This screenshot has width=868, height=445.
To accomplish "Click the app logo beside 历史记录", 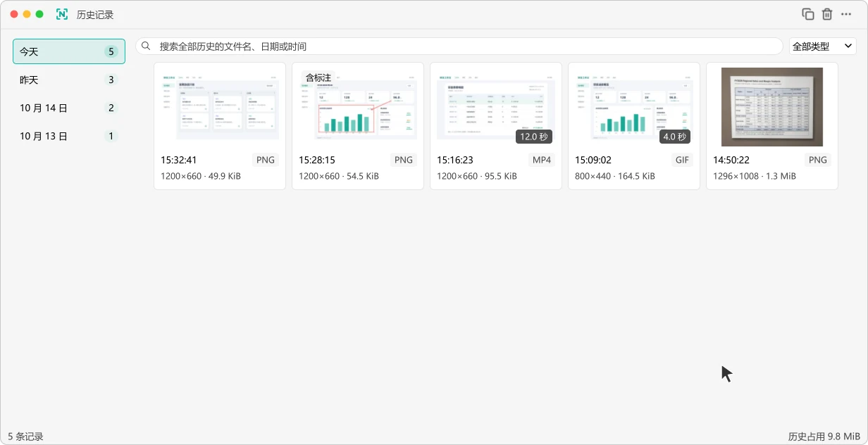I will coord(62,14).
